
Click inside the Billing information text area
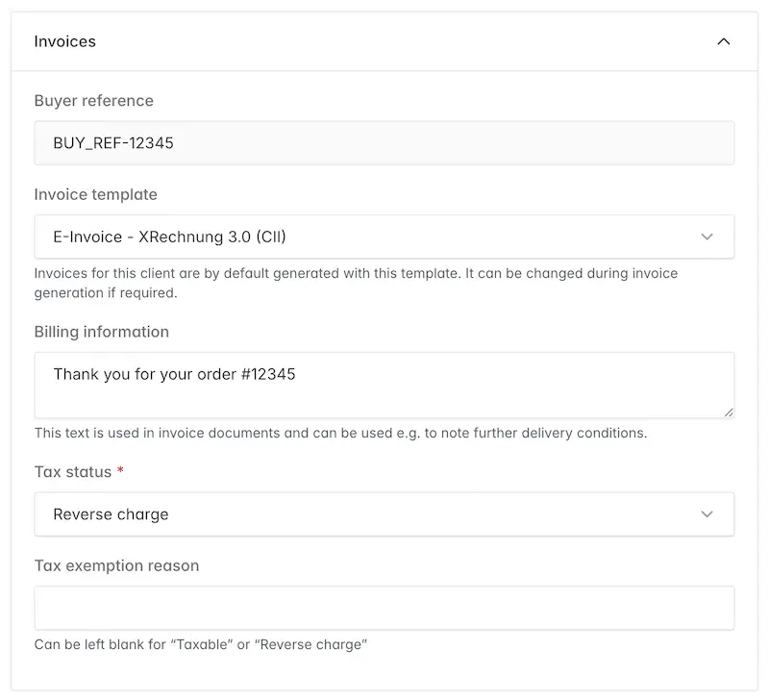click(x=384, y=385)
